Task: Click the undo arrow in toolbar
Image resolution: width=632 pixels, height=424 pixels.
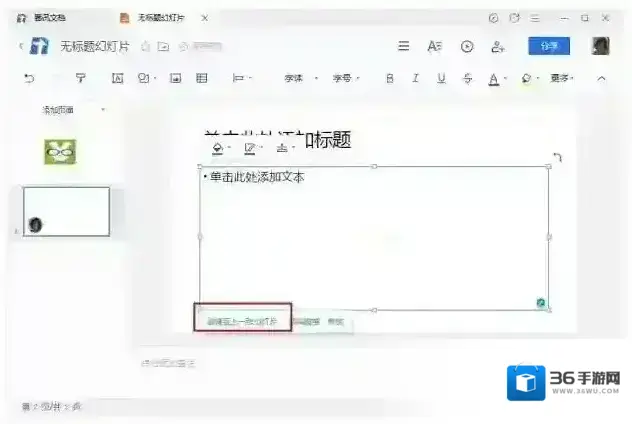Action: tap(28, 78)
